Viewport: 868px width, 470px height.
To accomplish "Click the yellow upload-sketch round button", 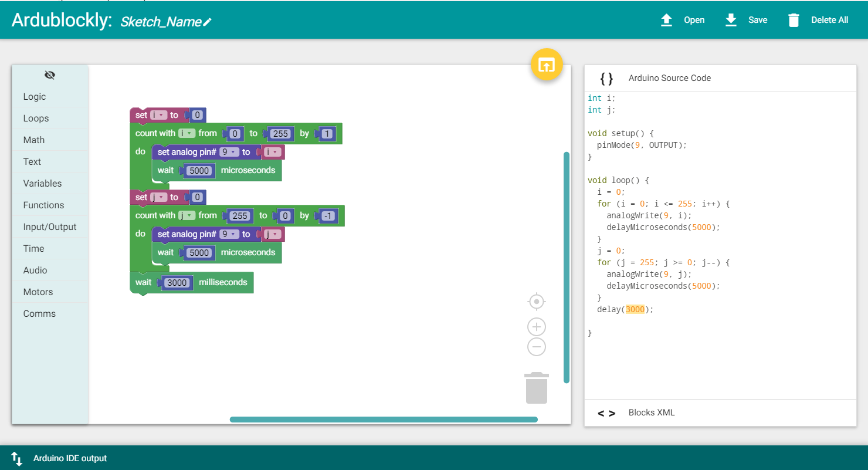I will 547,64.
